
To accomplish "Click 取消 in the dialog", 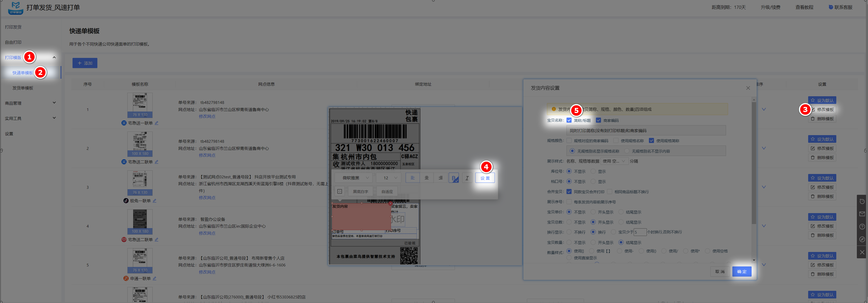I will coord(720,271).
